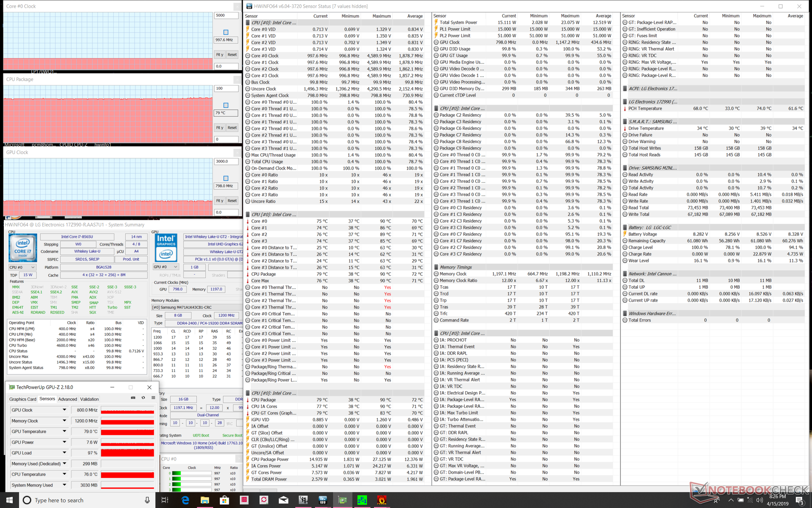This screenshot has height=508, width=812.
Task: Click the taskbar clock showing 8:26 PM
Action: click(777, 500)
